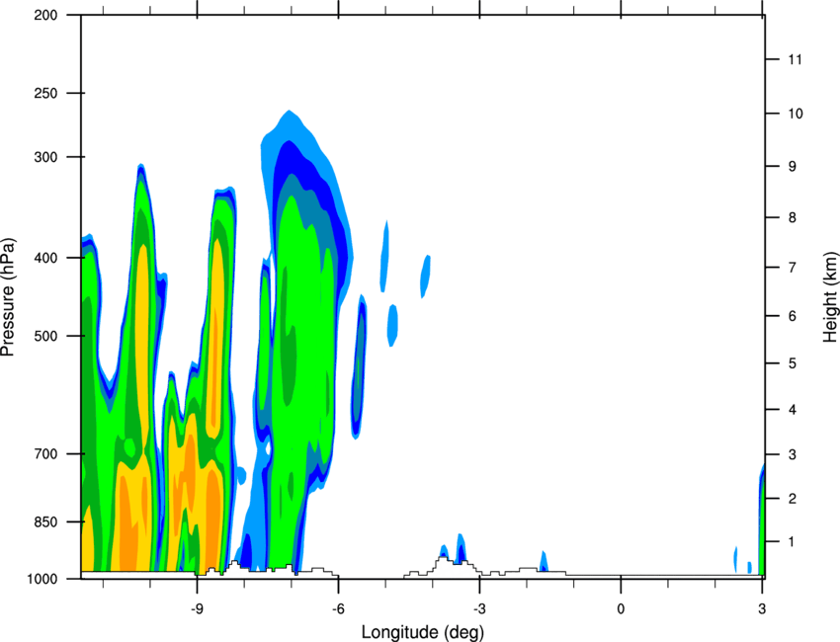Click the 200 pressure tick label
840x642 pixels.
pyautogui.click(x=46, y=15)
